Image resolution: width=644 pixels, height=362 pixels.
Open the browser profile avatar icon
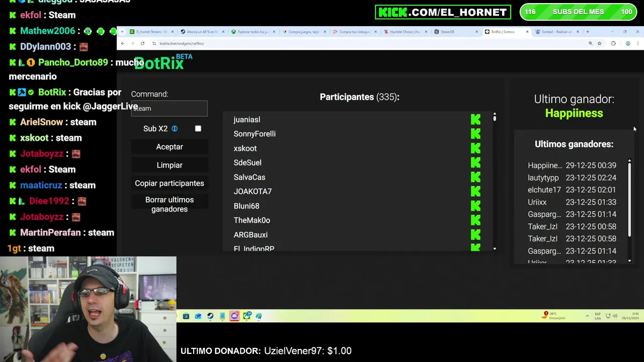point(628,44)
